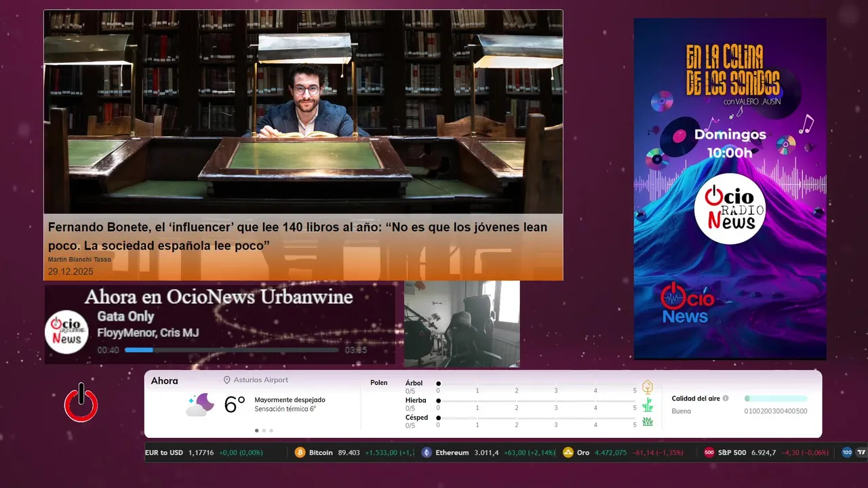Click the Oro gold icon in ticker
This screenshot has width=868, height=488.
(568, 452)
